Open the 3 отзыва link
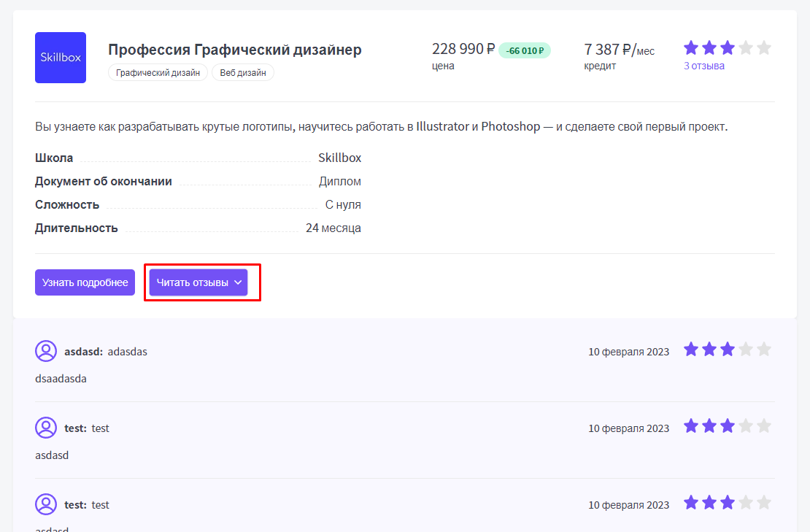The width and height of the screenshot is (810, 532). [x=703, y=66]
